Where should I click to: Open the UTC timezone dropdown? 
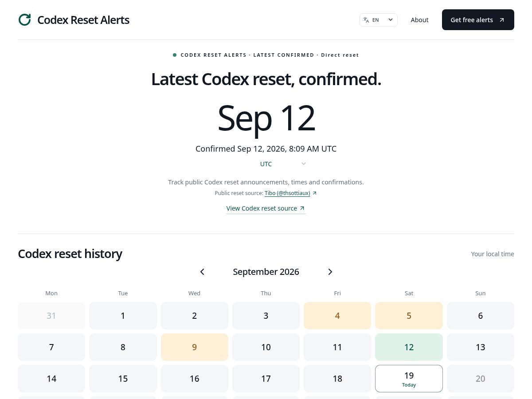coord(282,164)
